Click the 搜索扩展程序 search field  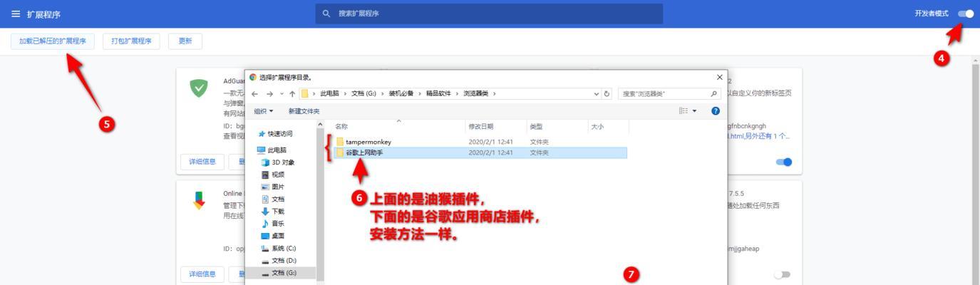[489, 14]
